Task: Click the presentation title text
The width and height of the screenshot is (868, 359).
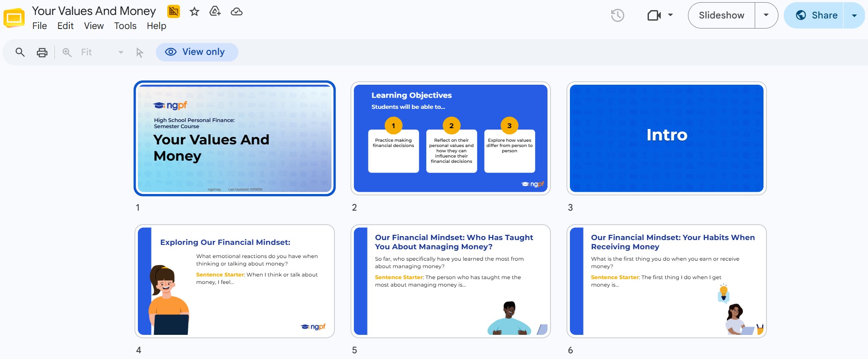Action: click(94, 11)
